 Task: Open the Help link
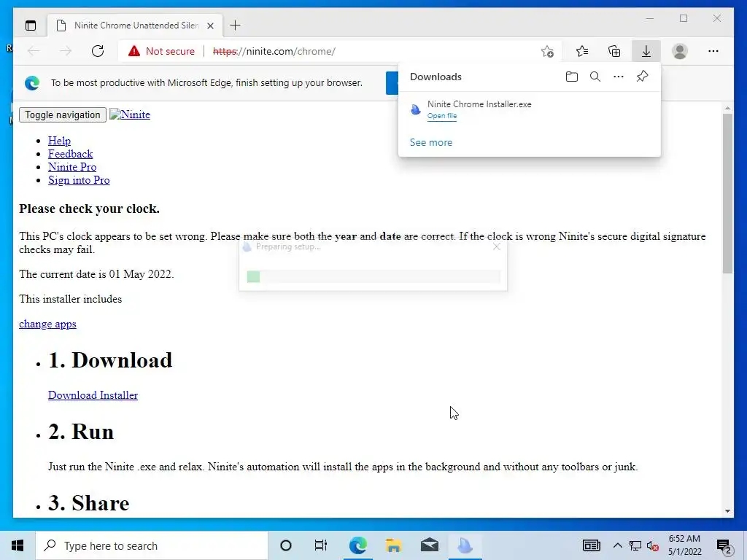pos(59,141)
